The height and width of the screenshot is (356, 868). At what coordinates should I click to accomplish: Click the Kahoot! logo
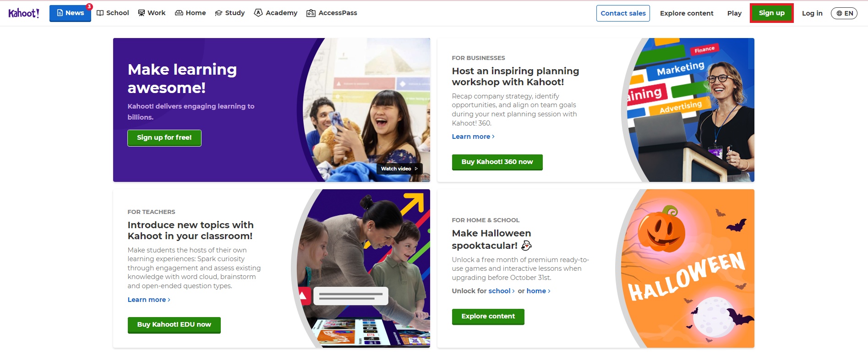pos(24,13)
